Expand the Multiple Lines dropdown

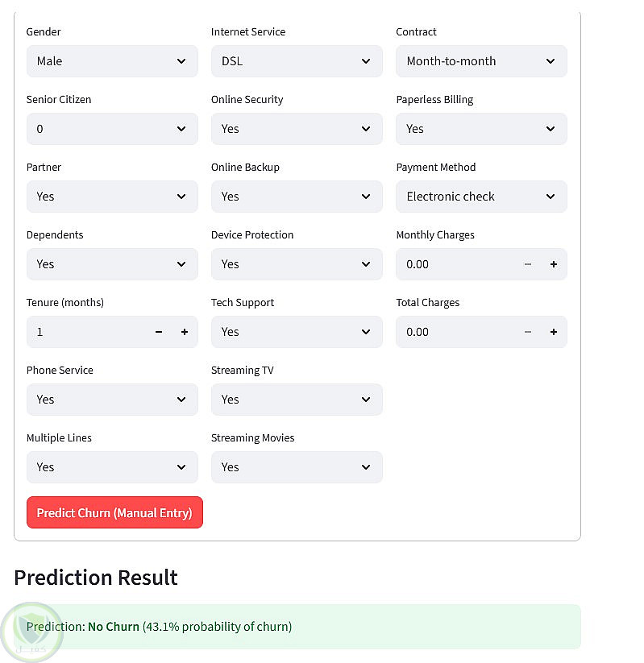click(x=112, y=467)
